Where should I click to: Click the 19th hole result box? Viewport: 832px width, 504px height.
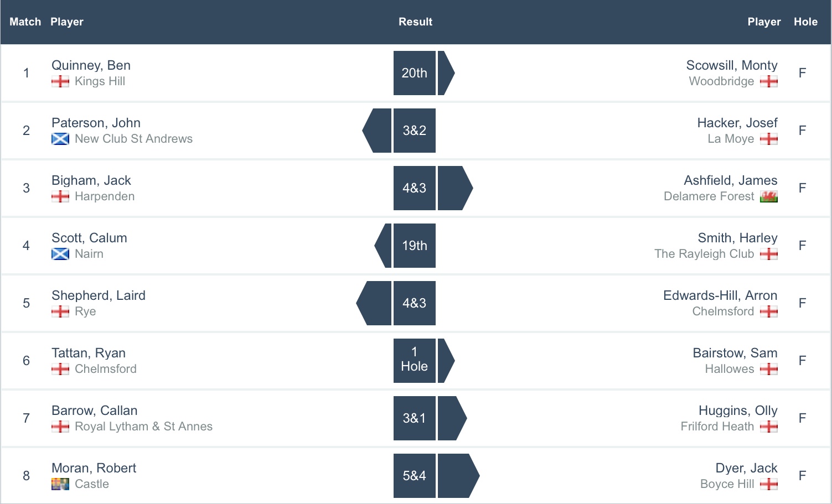click(414, 246)
